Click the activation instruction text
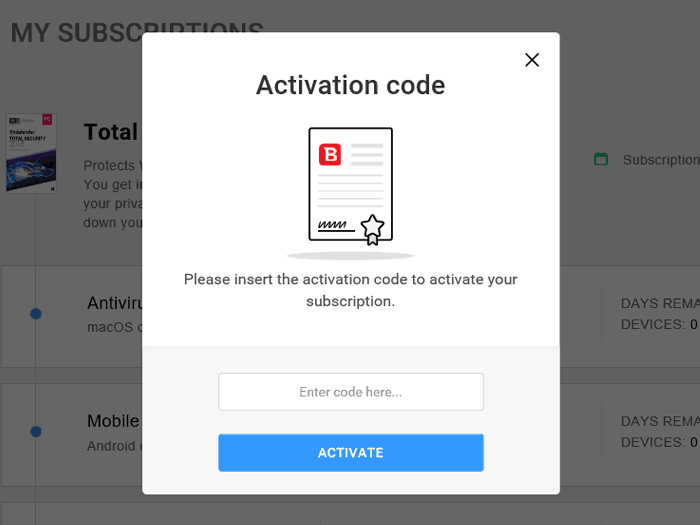The width and height of the screenshot is (700, 525). click(x=350, y=290)
